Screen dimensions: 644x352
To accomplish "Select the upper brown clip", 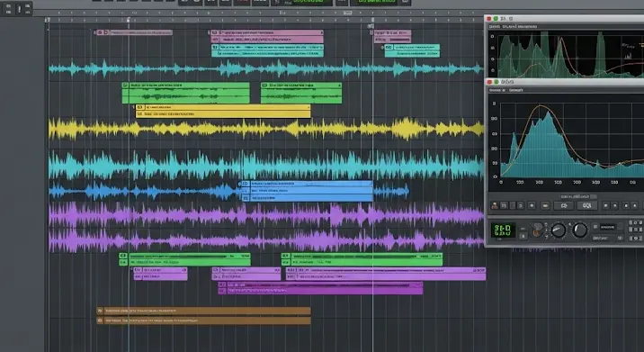I will [203, 311].
